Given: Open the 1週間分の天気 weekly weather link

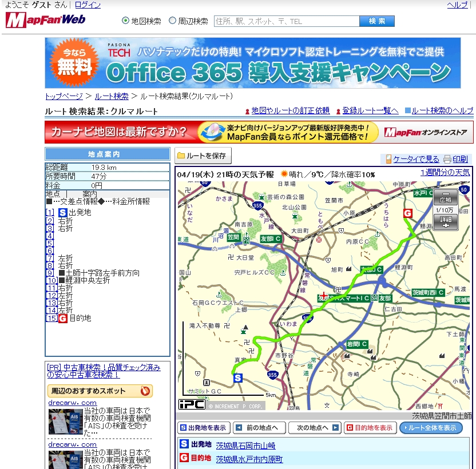Looking at the screenshot, I should click(445, 173).
